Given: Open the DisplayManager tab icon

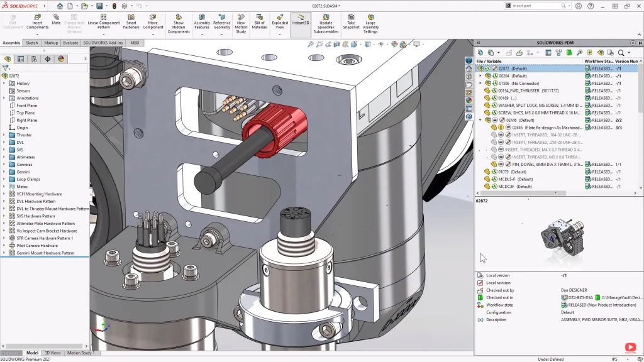Looking at the screenshot, I should click(x=61, y=59).
